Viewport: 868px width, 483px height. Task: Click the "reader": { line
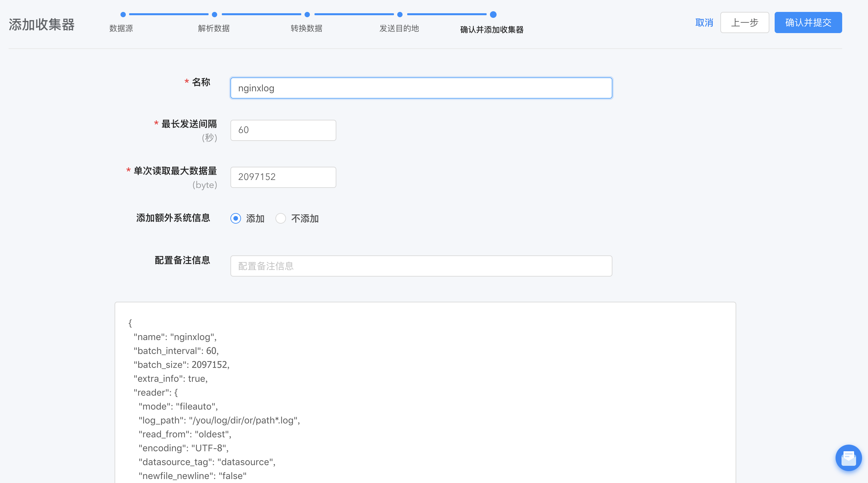pyautogui.click(x=156, y=392)
